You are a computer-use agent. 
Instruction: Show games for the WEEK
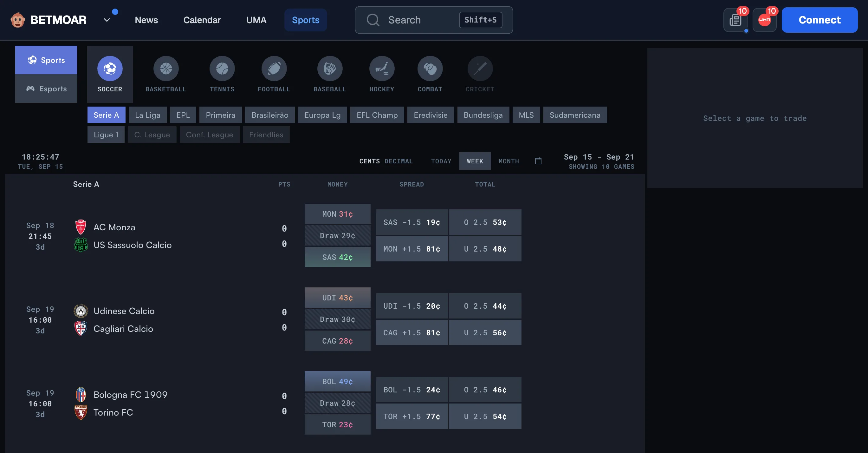pos(475,161)
